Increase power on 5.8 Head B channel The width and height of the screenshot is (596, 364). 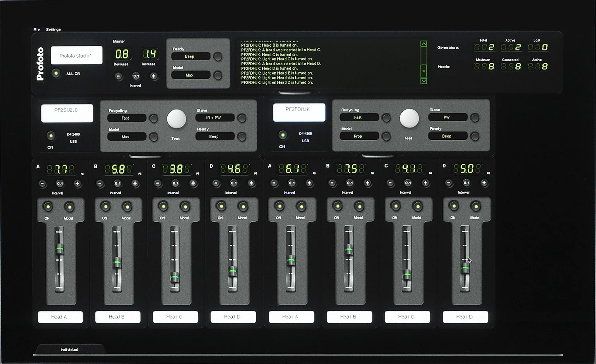pos(135,184)
